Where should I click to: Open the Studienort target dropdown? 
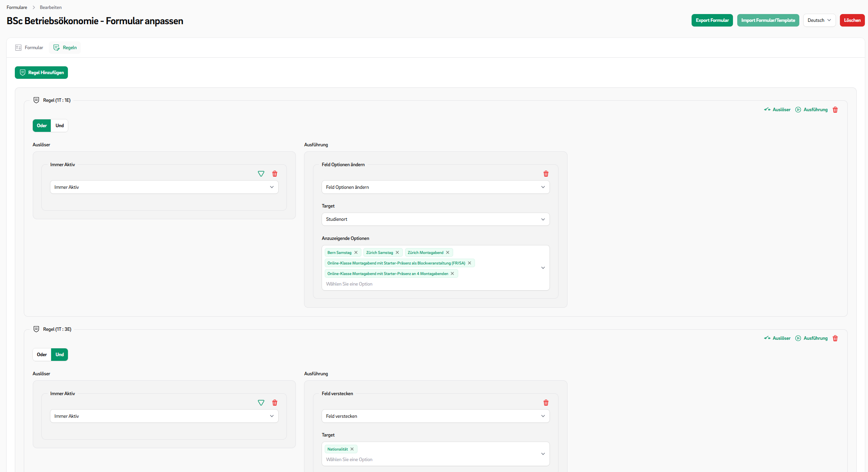[435, 219]
